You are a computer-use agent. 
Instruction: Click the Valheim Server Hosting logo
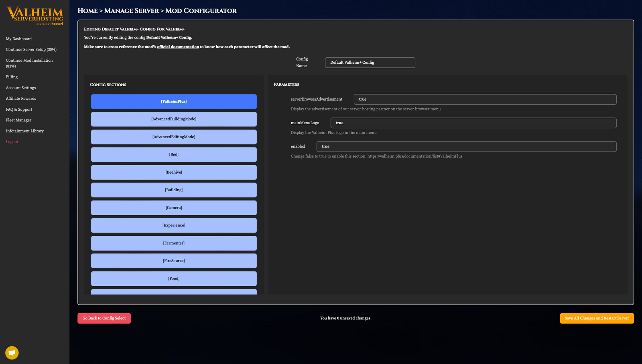(35, 16)
